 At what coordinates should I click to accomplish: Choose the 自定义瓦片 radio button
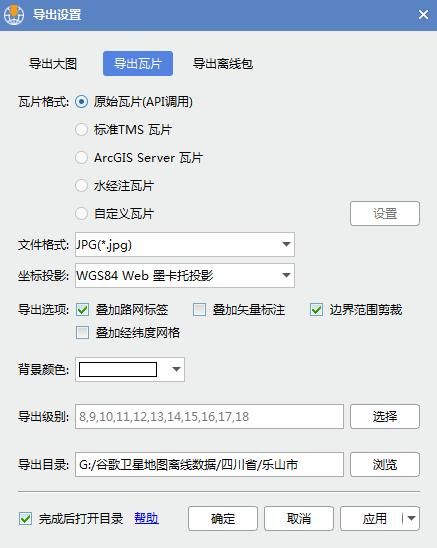81,214
